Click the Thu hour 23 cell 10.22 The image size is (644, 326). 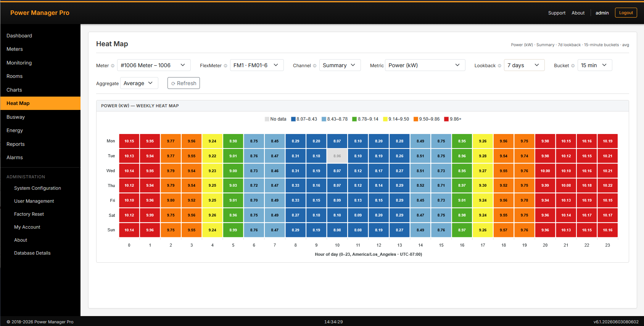click(608, 186)
